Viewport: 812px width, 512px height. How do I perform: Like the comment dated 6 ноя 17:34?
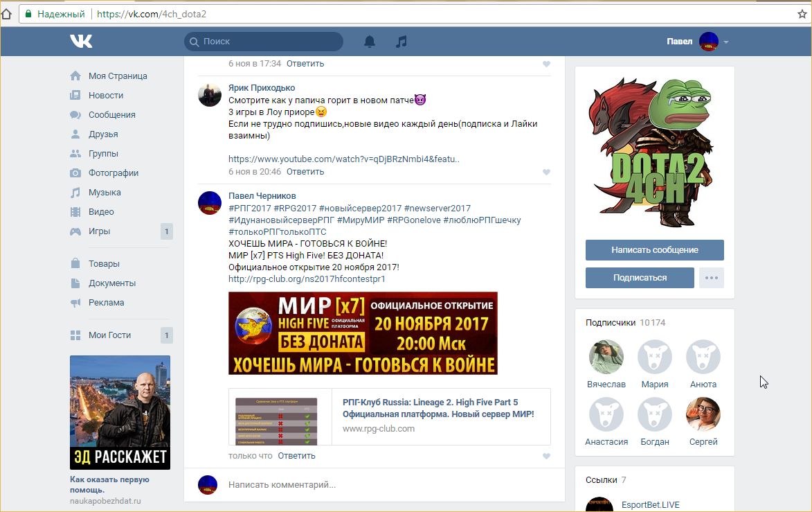pos(546,64)
